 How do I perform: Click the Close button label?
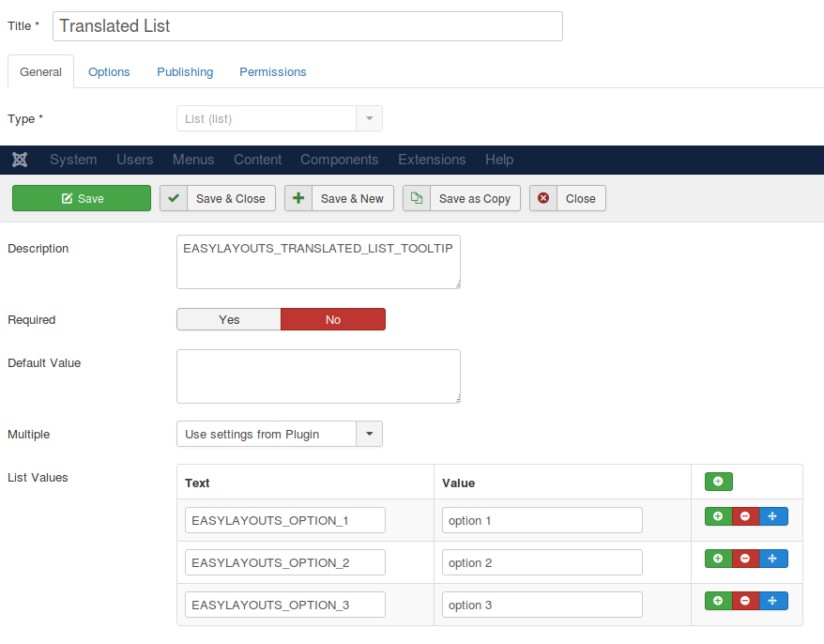click(x=581, y=199)
